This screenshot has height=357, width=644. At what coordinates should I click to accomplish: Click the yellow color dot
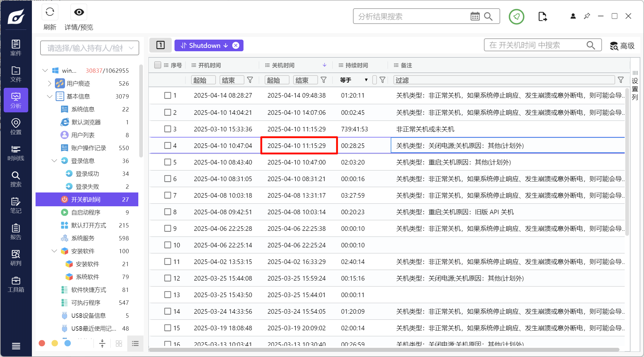click(55, 343)
